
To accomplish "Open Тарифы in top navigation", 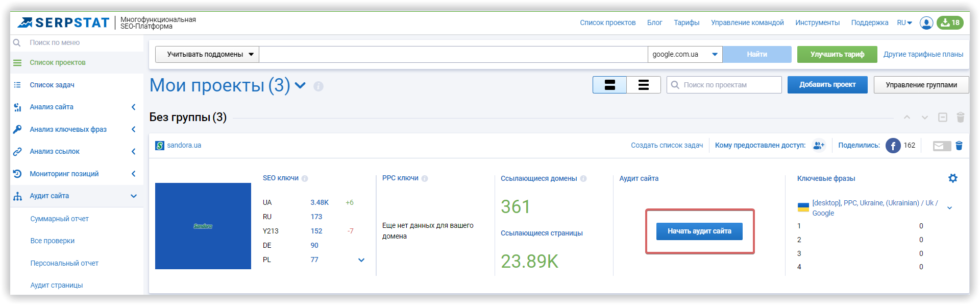I will pyautogui.click(x=686, y=23).
